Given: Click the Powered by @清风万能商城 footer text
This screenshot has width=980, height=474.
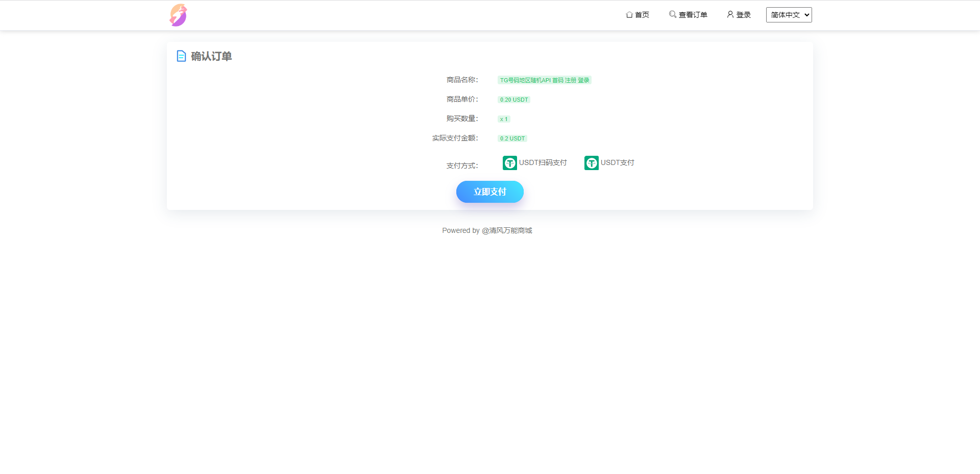Looking at the screenshot, I should (x=487, y=230).
